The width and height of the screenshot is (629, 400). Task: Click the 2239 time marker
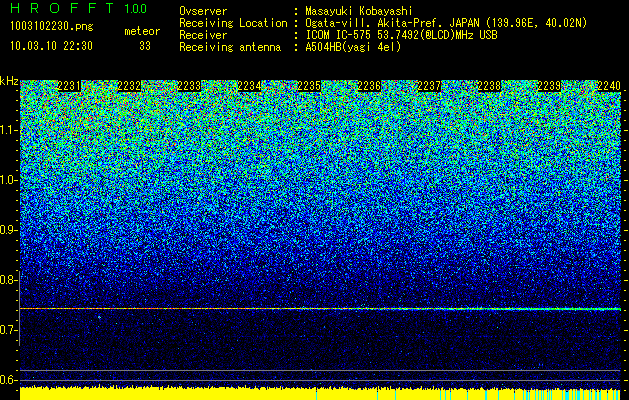549,86
